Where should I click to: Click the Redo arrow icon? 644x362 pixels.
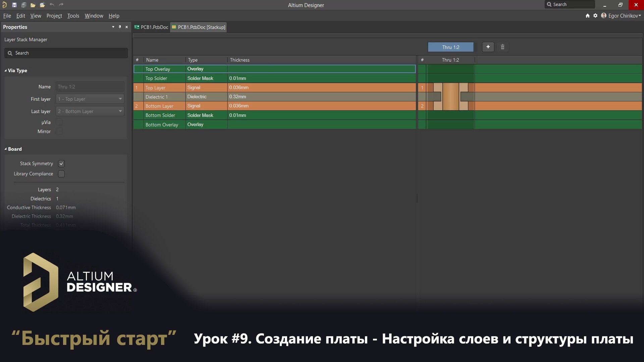pos(61,5)
